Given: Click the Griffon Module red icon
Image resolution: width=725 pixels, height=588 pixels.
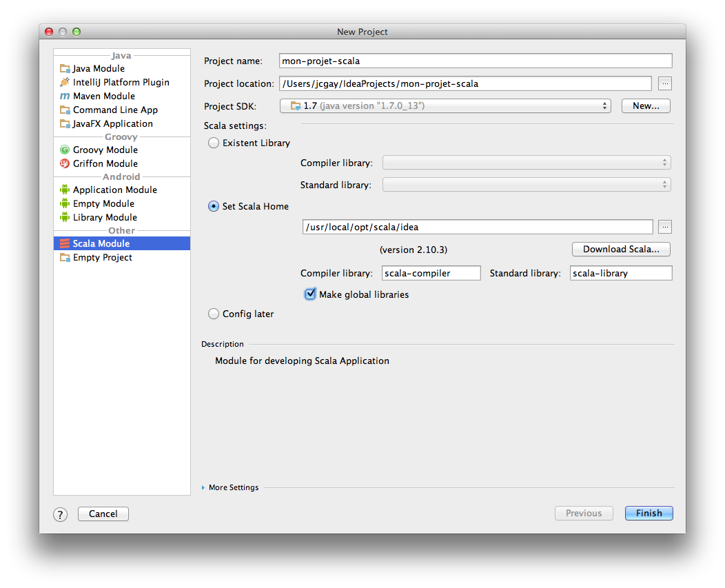Looking at the screenshot, I should coord(65,164).
